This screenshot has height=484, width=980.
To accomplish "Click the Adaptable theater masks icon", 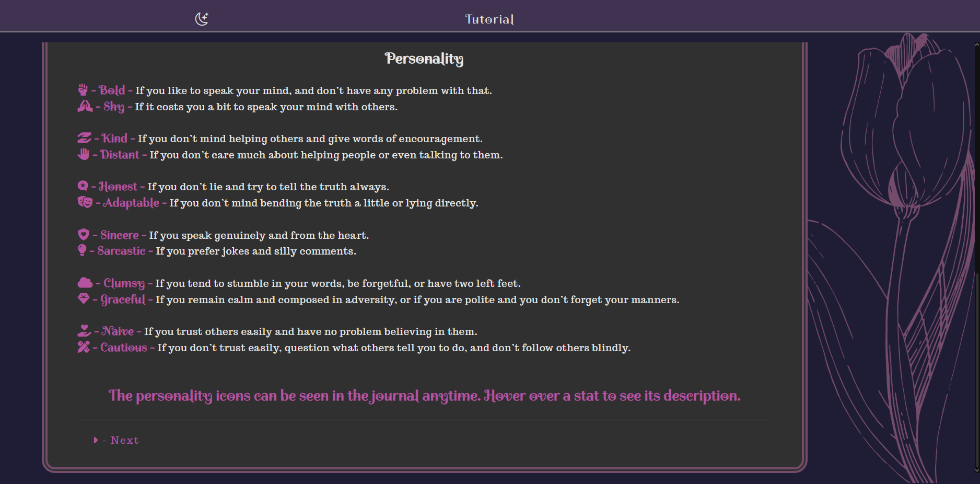I will 85,202.
